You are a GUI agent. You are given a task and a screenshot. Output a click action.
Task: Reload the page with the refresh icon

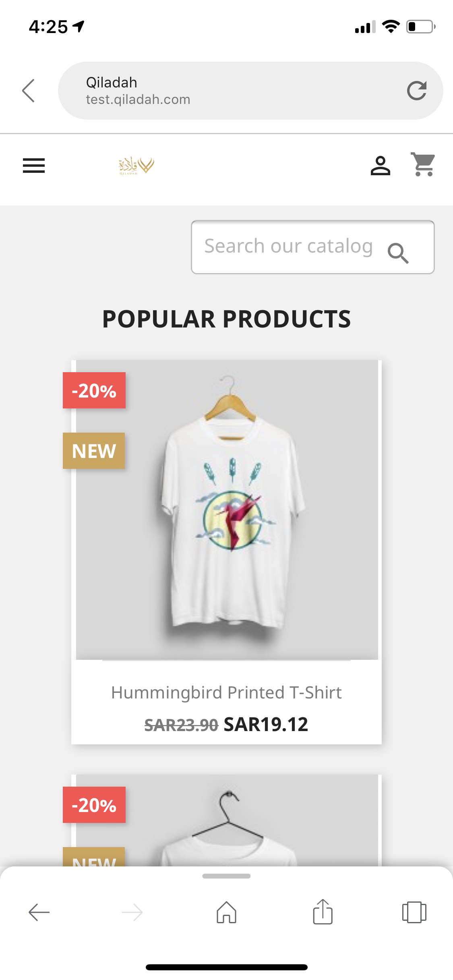(x=416, y=91)
